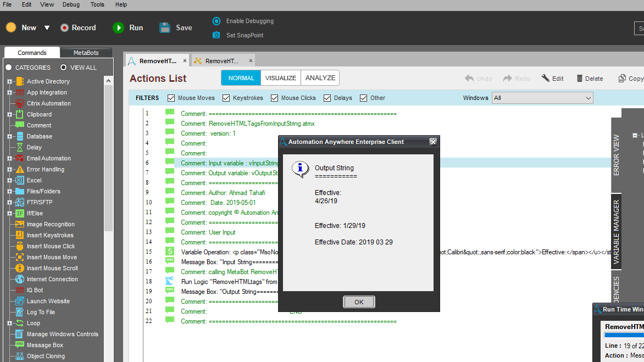This screenshot has height=362, width=644.
Task: Run the task with the play icon
Action: 118,27
